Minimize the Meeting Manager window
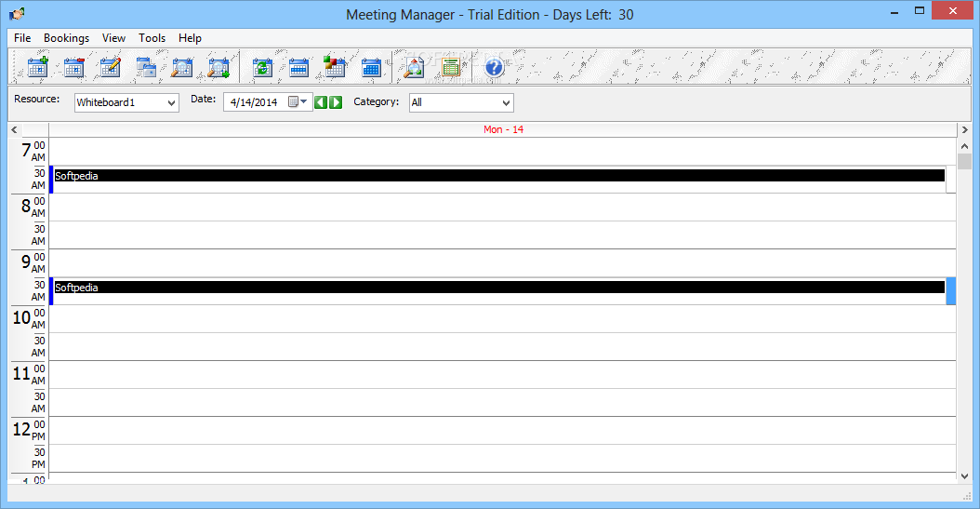This screenshot has width=980, height=509. (894, 11)
